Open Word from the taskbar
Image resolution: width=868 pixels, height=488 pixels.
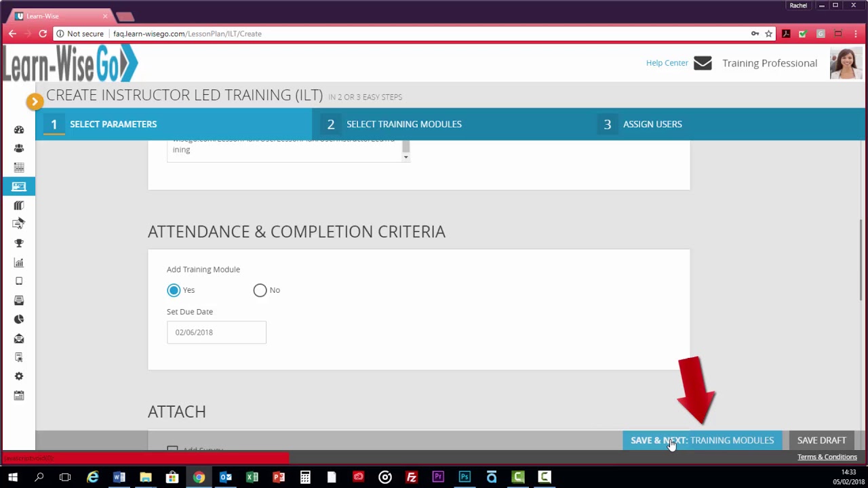(x=119, y=477)
